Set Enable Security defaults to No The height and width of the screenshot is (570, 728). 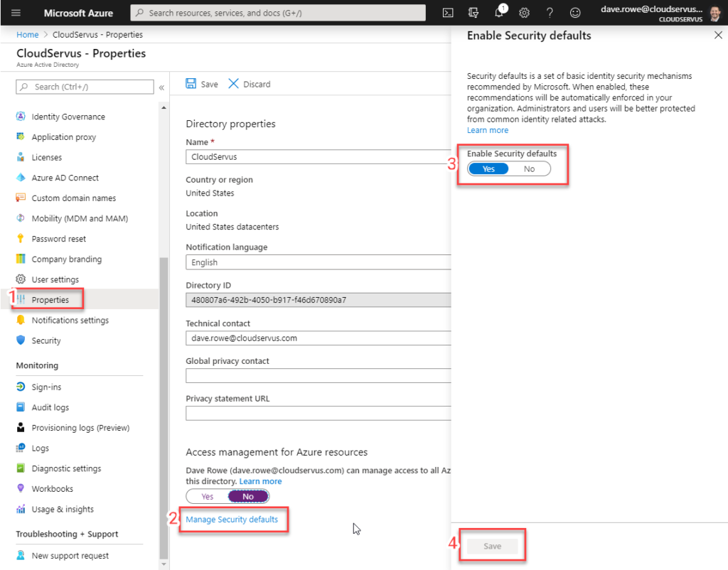[529, 169]
